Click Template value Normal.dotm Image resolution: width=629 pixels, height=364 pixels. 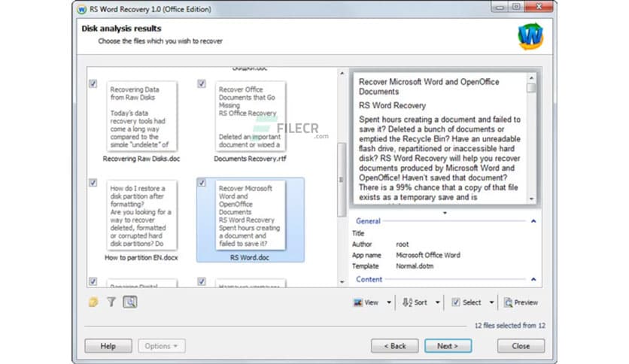[x=415, y=265]
